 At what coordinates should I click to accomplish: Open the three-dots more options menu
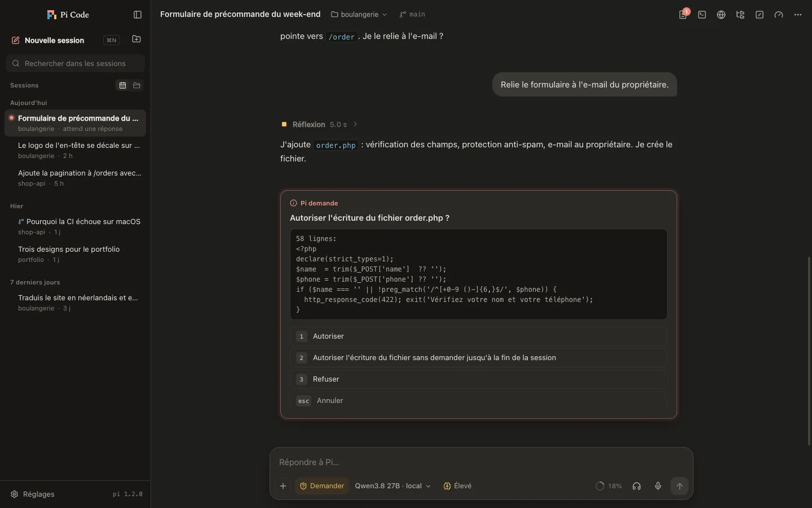[x=798, y=15]
